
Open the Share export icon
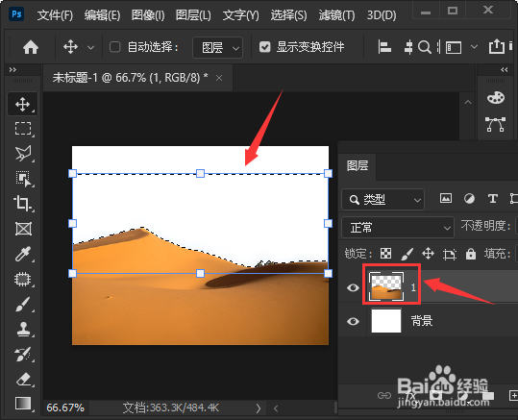pos(497,46)
